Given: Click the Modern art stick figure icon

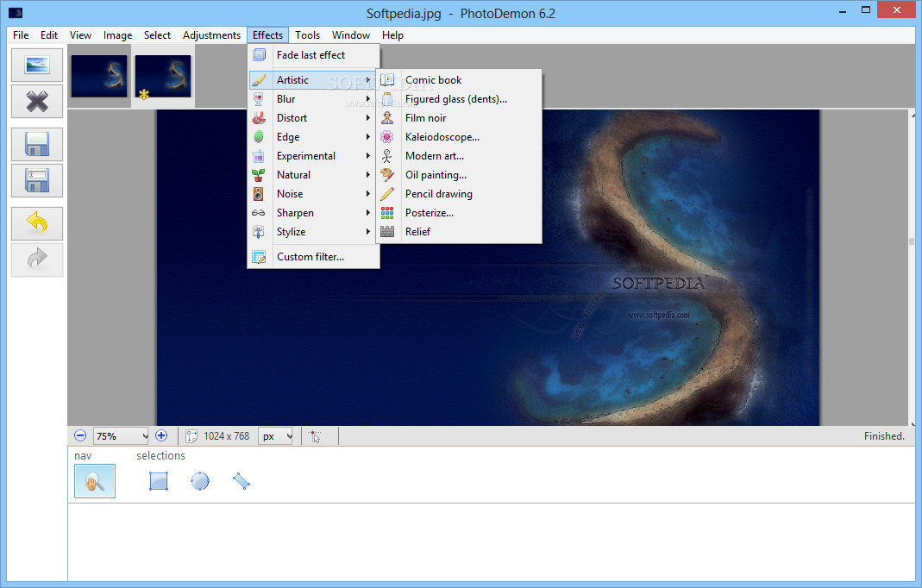Looking at the screenshot, I should [387, 156].
